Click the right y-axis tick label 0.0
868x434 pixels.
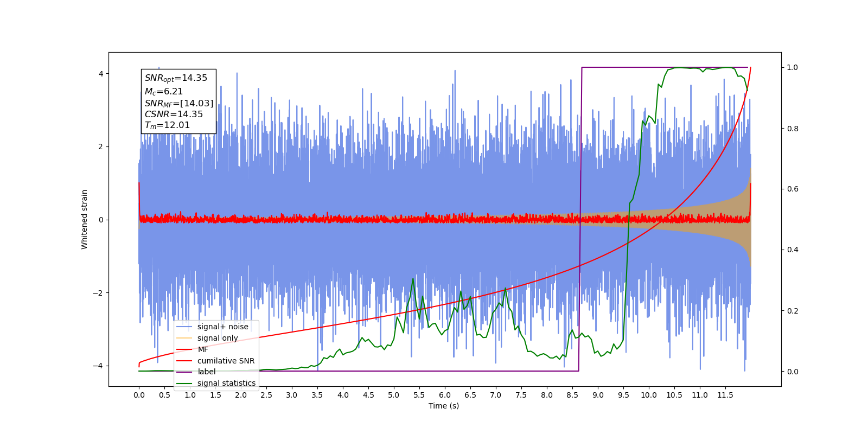(x=793, y=372)
